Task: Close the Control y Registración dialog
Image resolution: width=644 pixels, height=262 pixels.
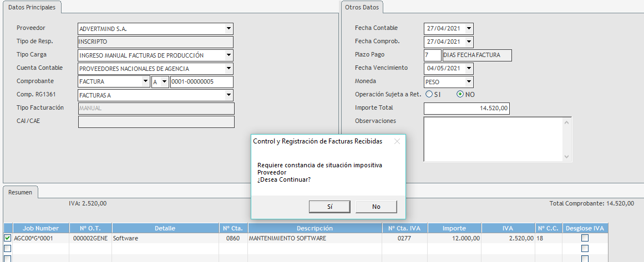Action: (x=397, y=141)
